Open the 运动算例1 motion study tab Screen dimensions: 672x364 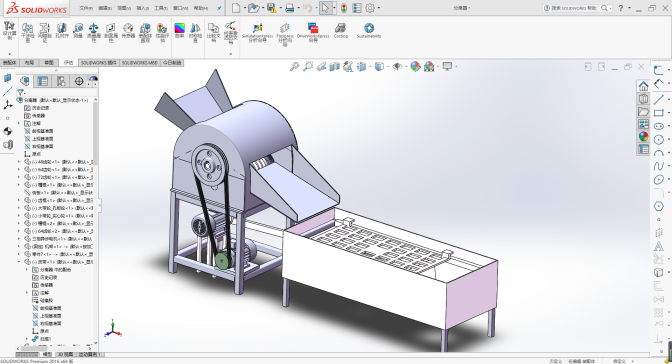89,355
